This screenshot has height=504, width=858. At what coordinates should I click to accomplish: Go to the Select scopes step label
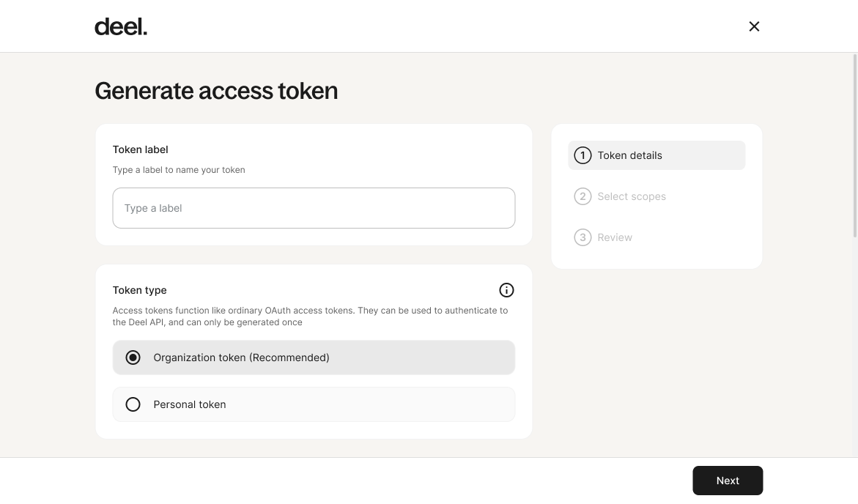click(632, 196)
